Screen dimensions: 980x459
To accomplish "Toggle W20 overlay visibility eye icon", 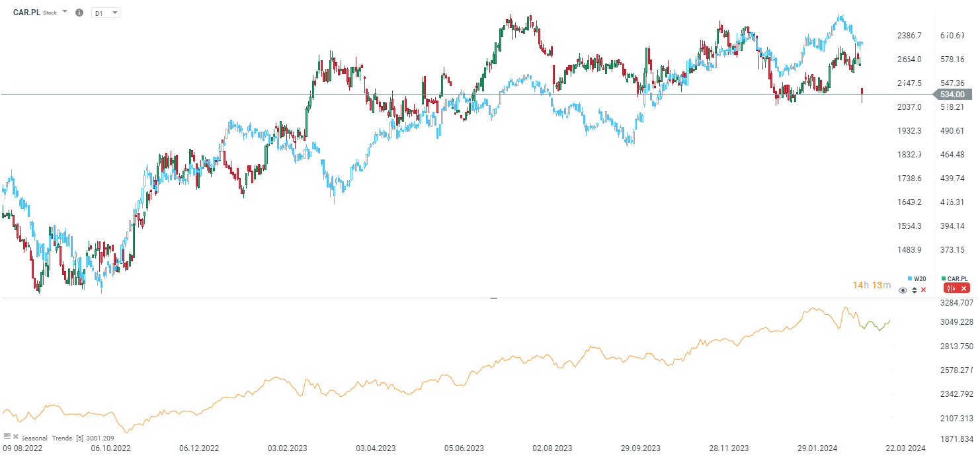I will [903, 290].
